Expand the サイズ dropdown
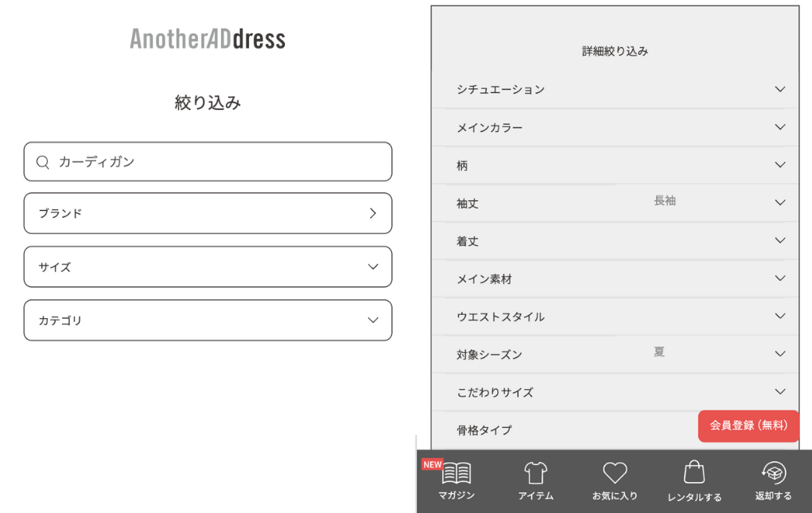The height and width of the screenshot is (513, 812). tap(373, 266)
